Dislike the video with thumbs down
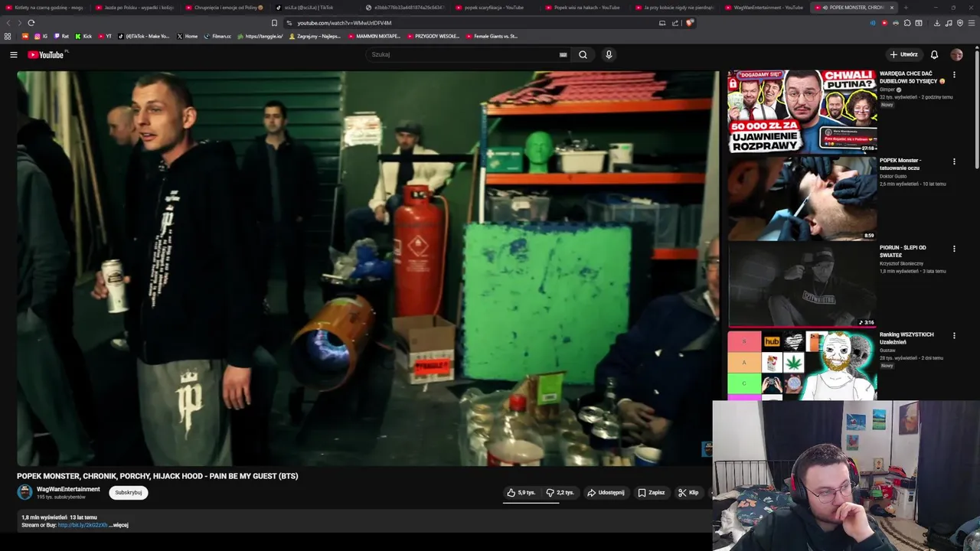The width and height of the screenshot is (980, 551). 560,493
